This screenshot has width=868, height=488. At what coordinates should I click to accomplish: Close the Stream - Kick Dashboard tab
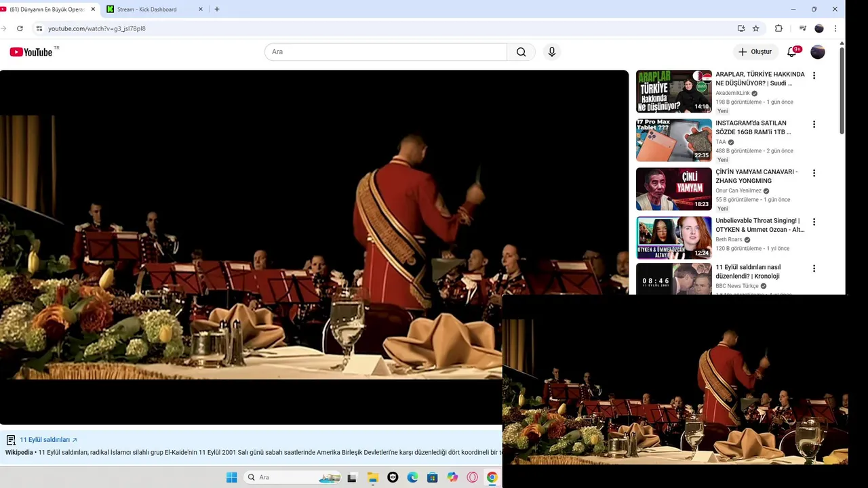pos(201,9)
